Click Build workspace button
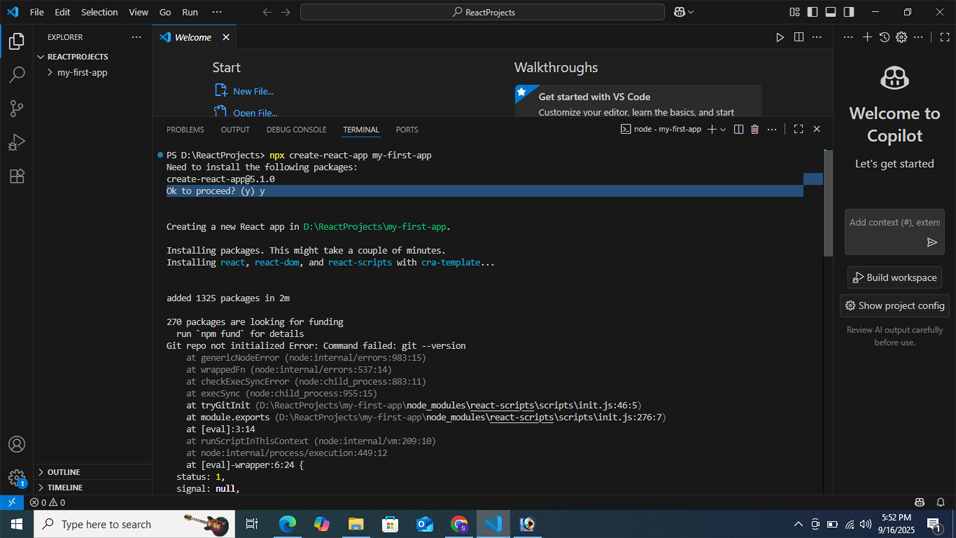 click(894, 278)
